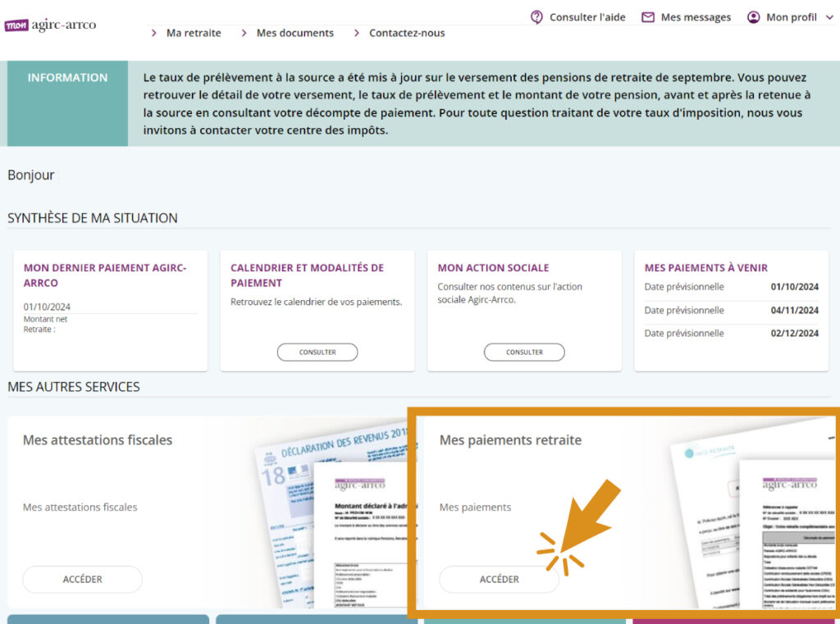The height and width of the screenshot is (624, 840).
Task: Click Accéder under Mes attestations fiscales
Action: tap(82, 579)
